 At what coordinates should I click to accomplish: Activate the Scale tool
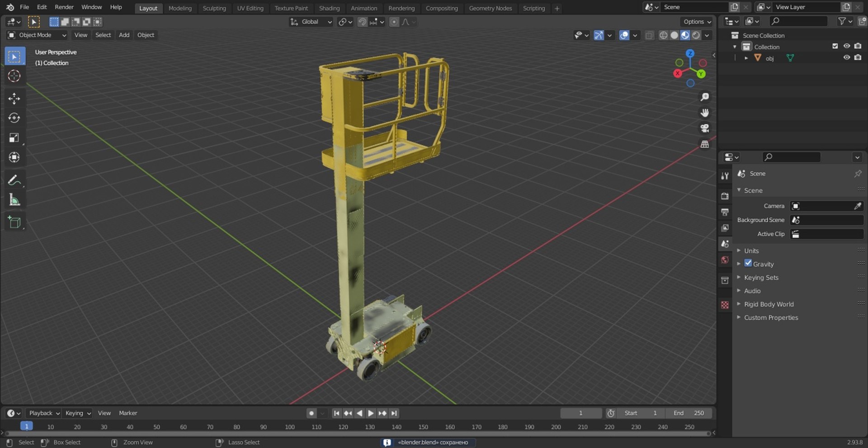click(14, 137)
